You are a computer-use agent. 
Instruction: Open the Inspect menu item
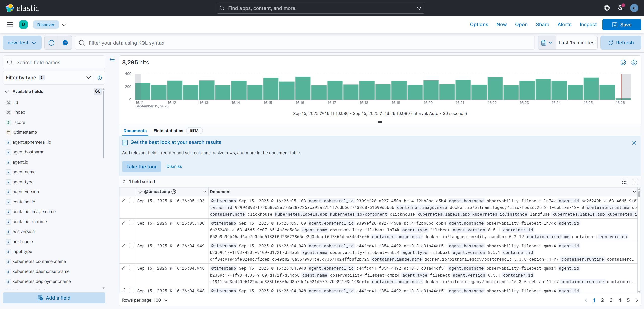[588, 24]
